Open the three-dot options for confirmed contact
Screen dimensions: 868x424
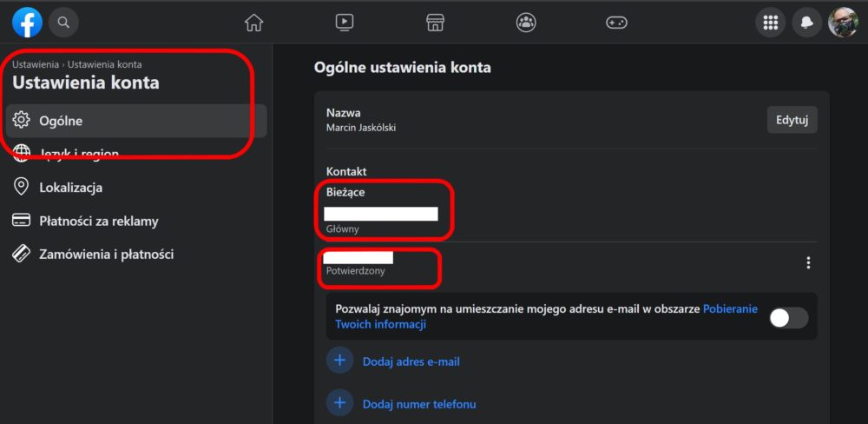pyautogui.click(x=808, y=262)
